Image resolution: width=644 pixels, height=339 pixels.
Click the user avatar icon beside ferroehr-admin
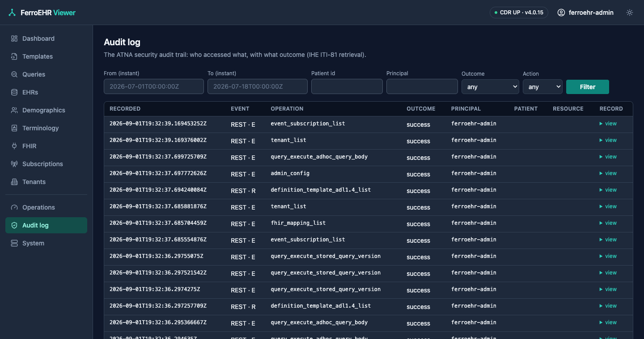click(561, 13)
